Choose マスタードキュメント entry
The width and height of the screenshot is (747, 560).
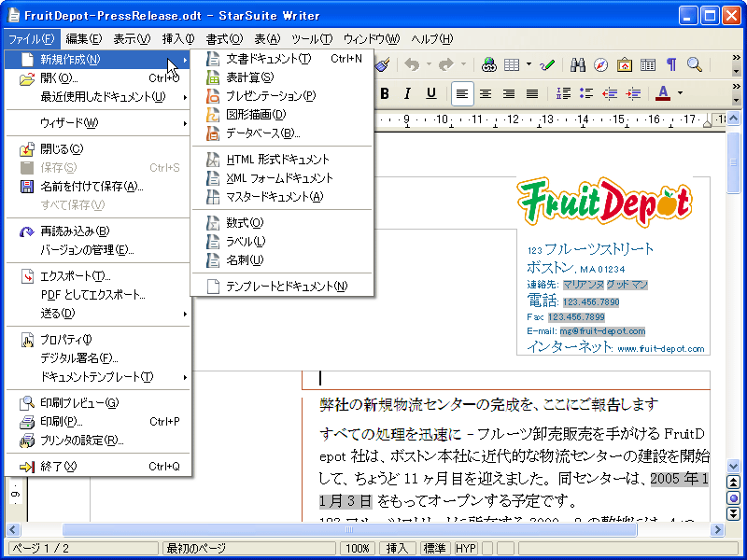pos(283,197)
